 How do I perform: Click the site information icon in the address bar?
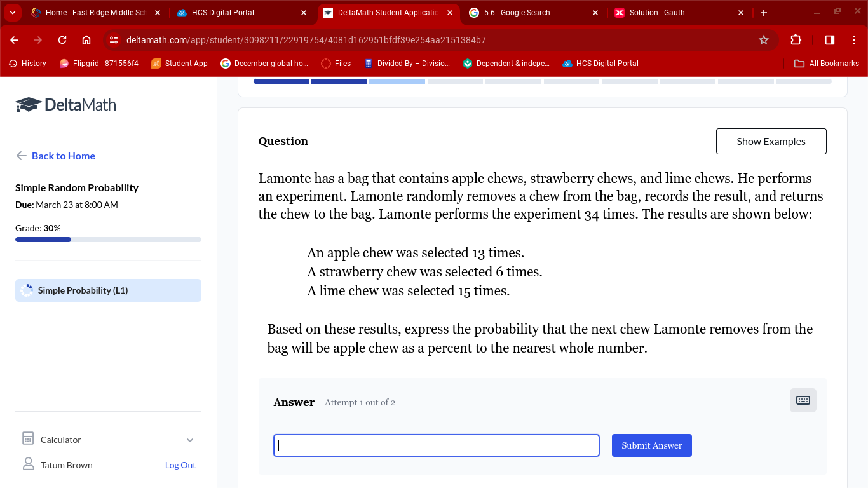(114, 40)
